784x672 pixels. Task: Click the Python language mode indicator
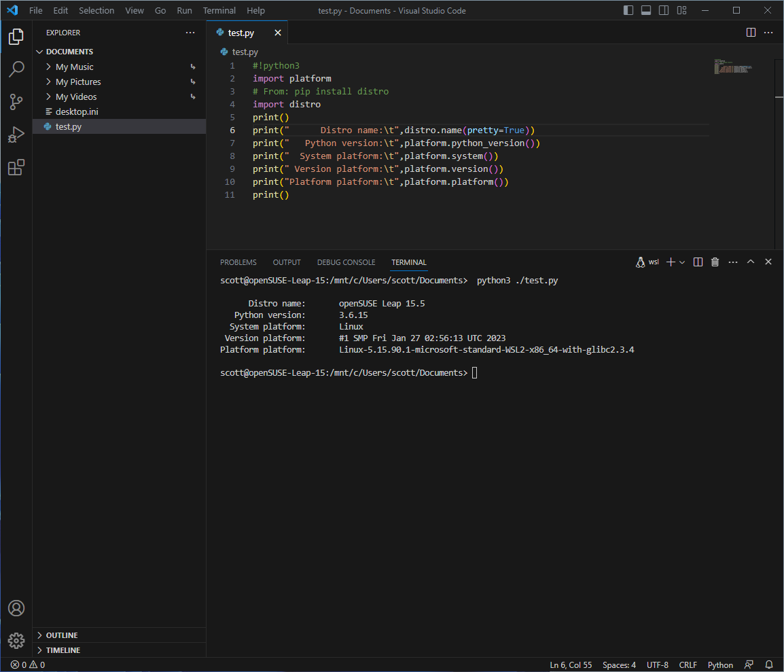click(x=720, y=665)
